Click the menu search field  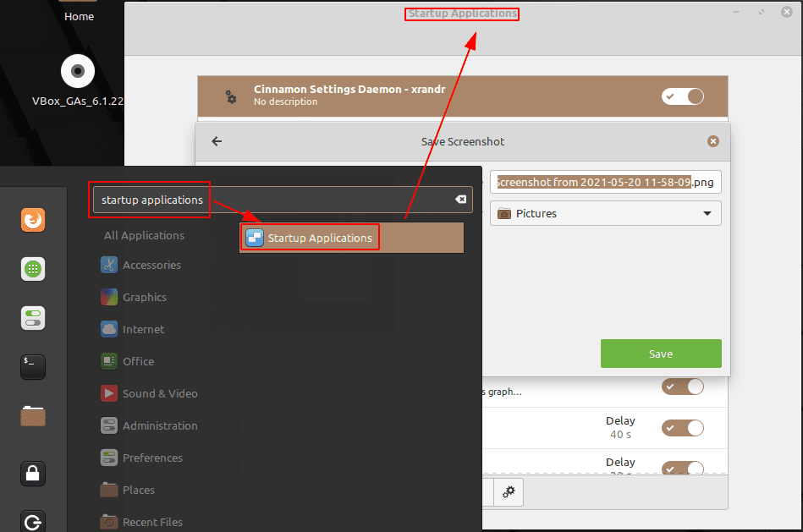(283, 200)
